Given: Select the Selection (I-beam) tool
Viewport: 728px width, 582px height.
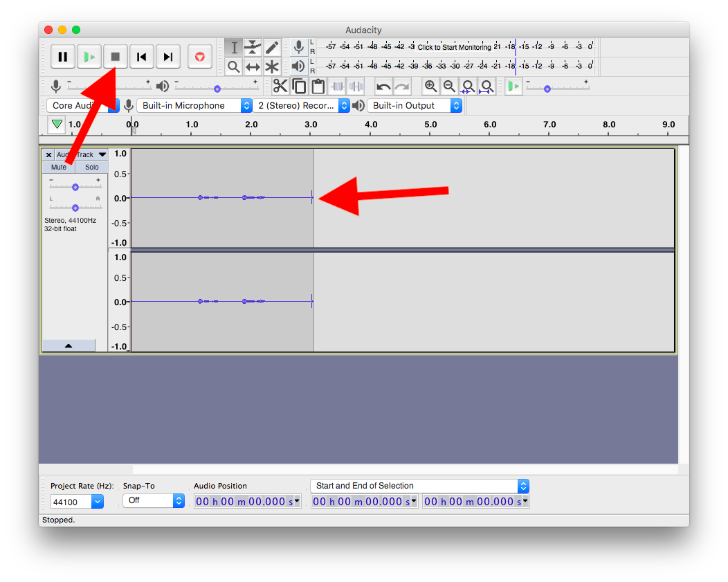Looking at the screenshot, I should 233,47.
